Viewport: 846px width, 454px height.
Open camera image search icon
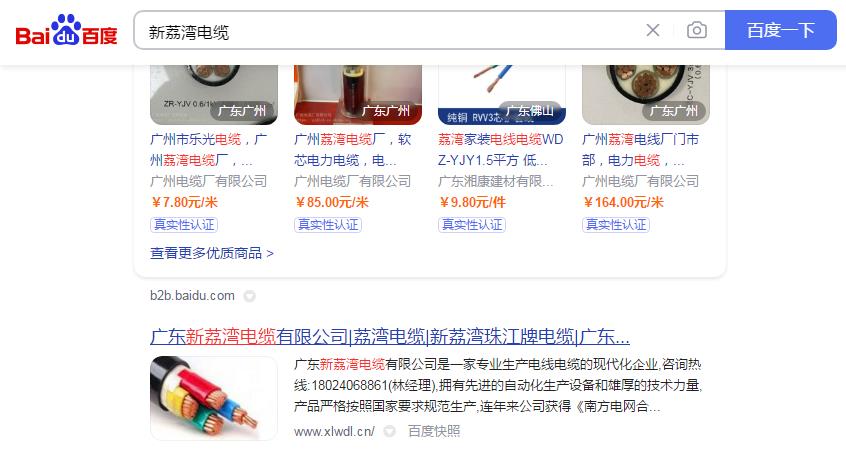(x=697, y=30)
